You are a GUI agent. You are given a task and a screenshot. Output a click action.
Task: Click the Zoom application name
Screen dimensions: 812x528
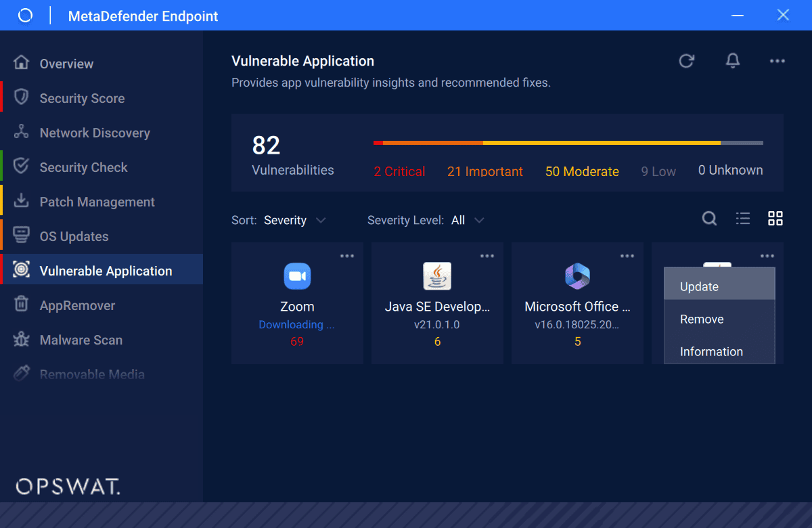pos(297,307)
